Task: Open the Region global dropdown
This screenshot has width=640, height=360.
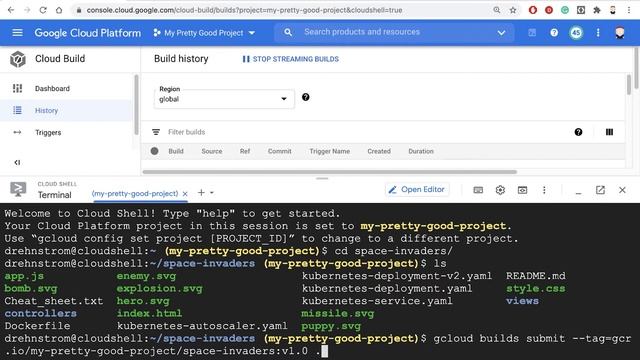Action: point(224,98)
